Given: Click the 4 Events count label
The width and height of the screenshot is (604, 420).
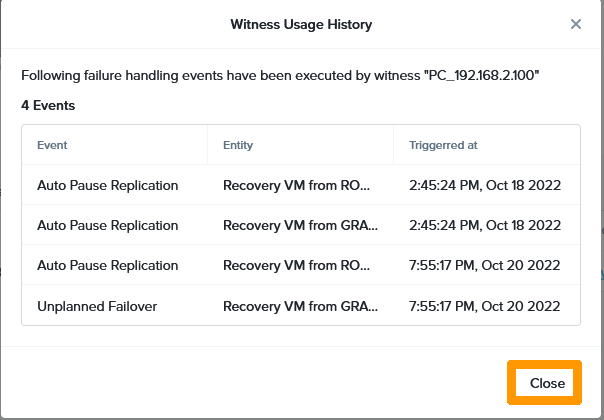Looking at the screenshot, I should tap(48, 105).
